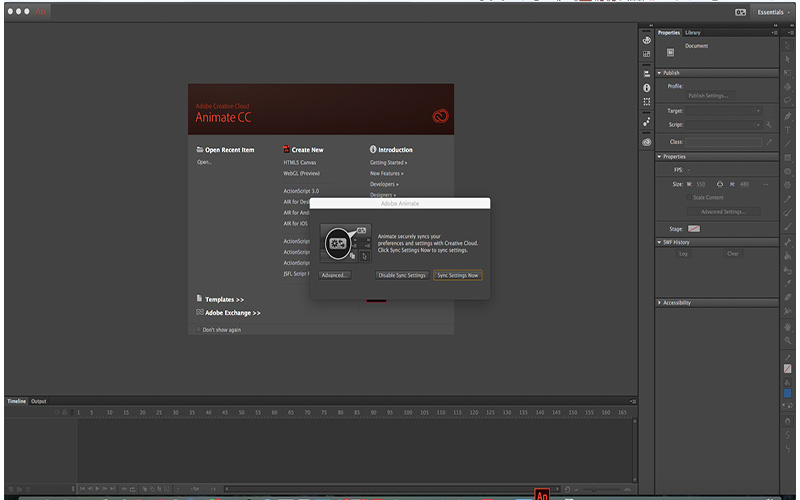Open the Timeline panel options menu
This screenshot has height=500, width=800.
tap(633, 402)
